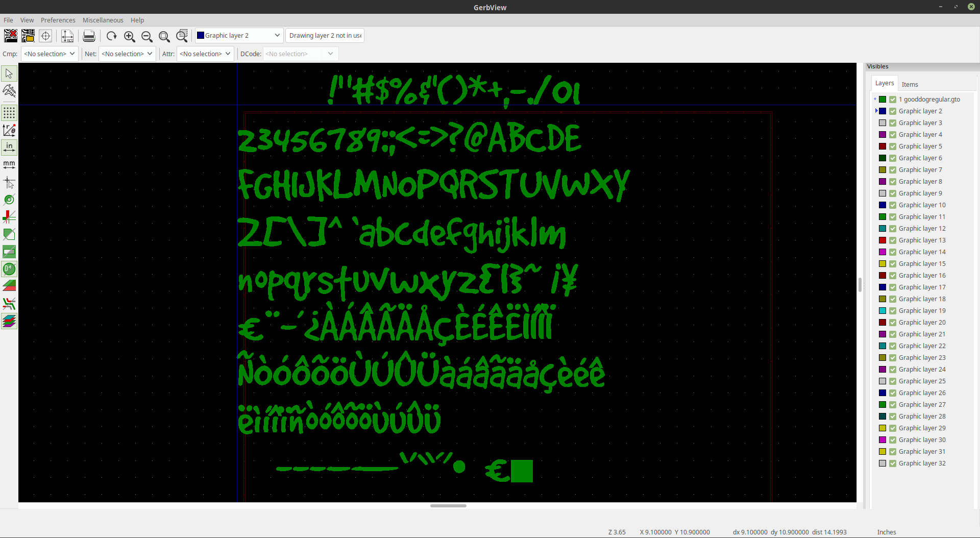Toggle lines sketch mode icon
The width and height of the screenshot is (980, 538).
(x=9, y=217)
